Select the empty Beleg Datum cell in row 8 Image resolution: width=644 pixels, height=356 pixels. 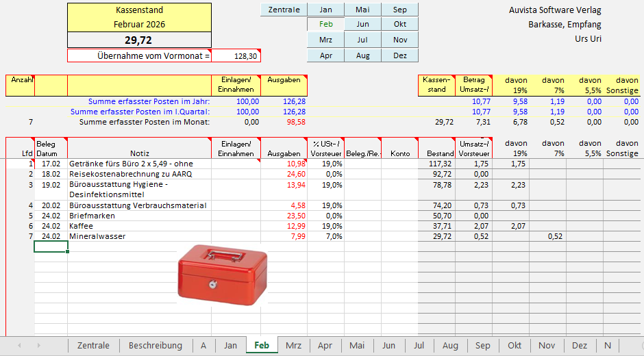point(51,246)
